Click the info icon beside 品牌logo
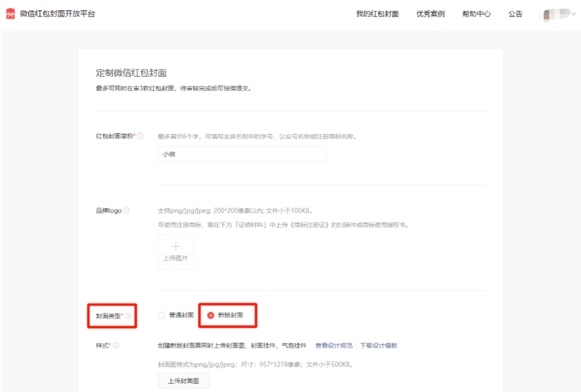Screen dimensions: 581x392 coord(126,211)
